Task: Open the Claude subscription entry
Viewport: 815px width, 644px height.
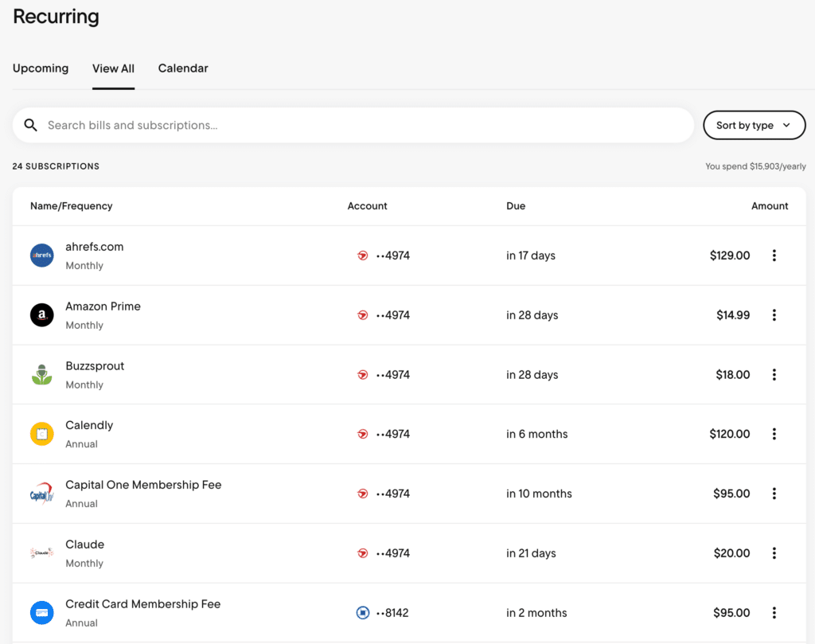Action: tap(409, 553)
